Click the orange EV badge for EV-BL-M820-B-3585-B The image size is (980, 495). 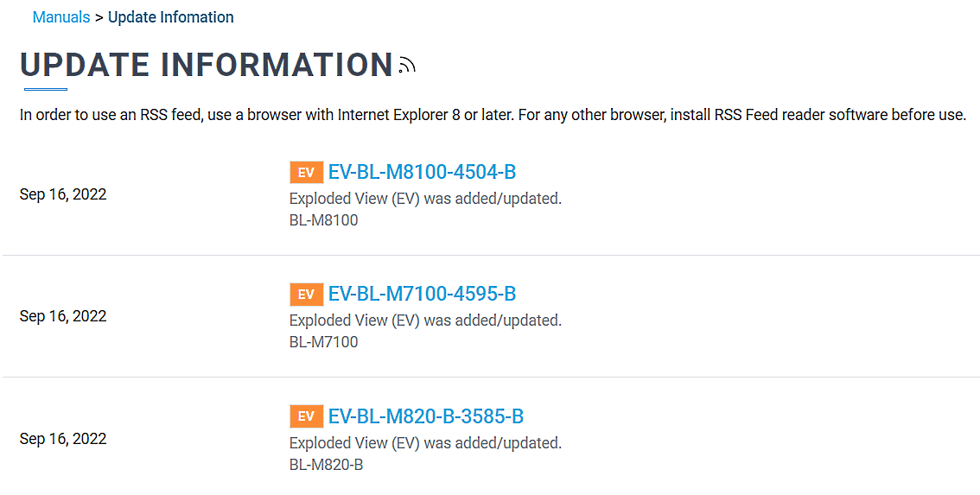coord(306,417)
